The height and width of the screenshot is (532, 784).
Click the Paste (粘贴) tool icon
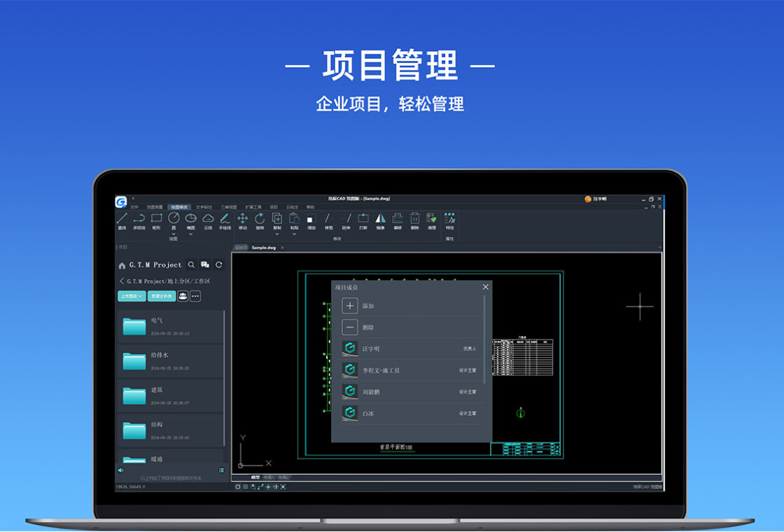(x=294, y=218)
